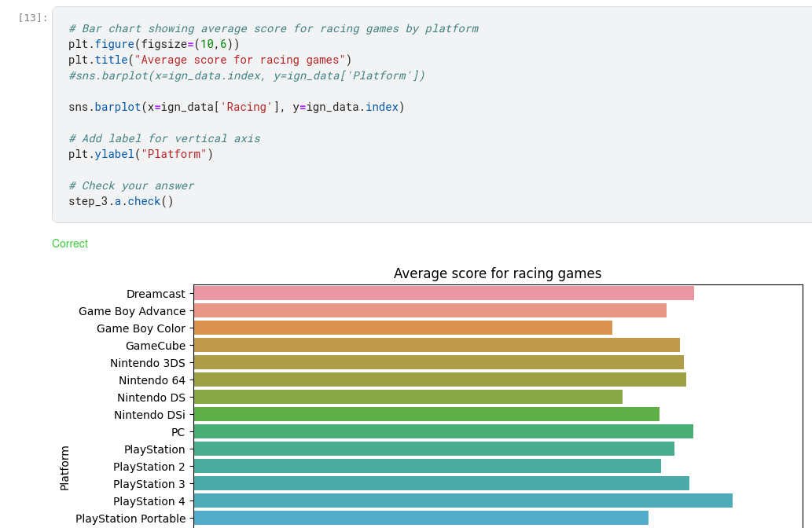This screenshot has width=812, height=528.
Task: Click the PC bar in the chart
Action: point(443,431)
